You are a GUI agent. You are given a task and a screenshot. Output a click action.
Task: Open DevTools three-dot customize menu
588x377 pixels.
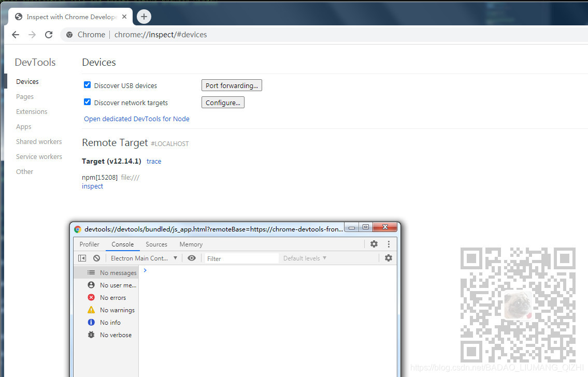click(x=389, y=244)
